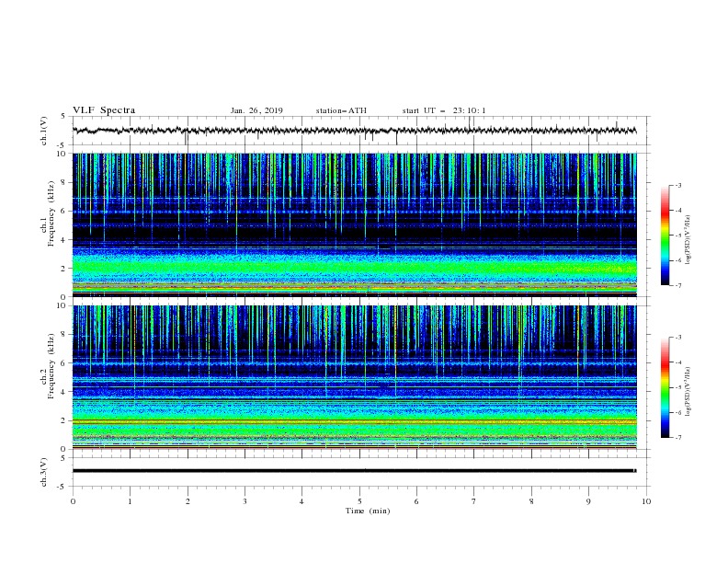Click the ch.1 spectrogram green band near 2 kHz
Image resolution: width=728 pixels, height=563 pixels.
click(354, 268)
